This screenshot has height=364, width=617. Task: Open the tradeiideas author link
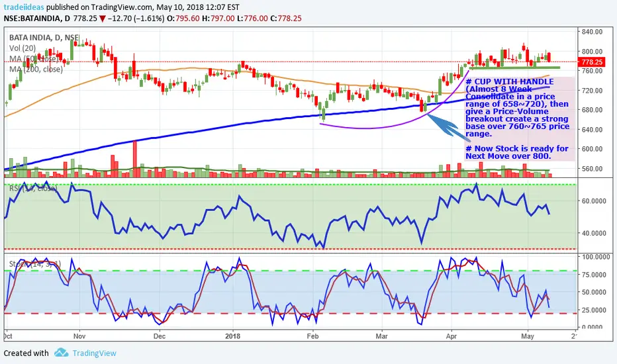click(x=24, y=7)
